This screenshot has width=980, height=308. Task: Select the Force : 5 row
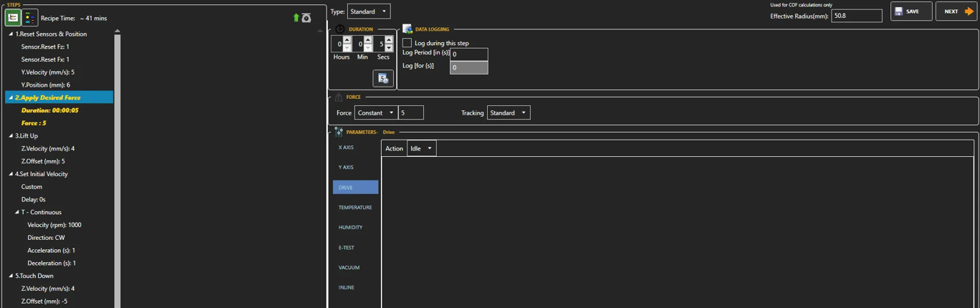click(34, 123)
